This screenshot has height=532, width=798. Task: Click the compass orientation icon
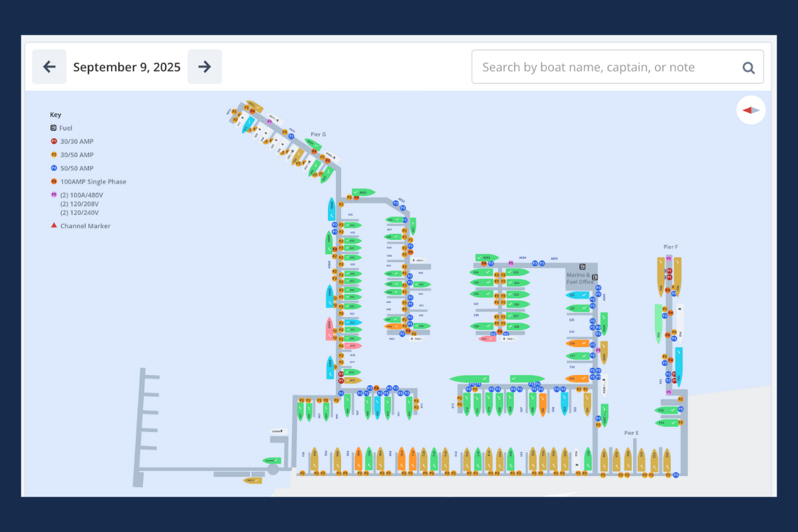tap(751, 110)
